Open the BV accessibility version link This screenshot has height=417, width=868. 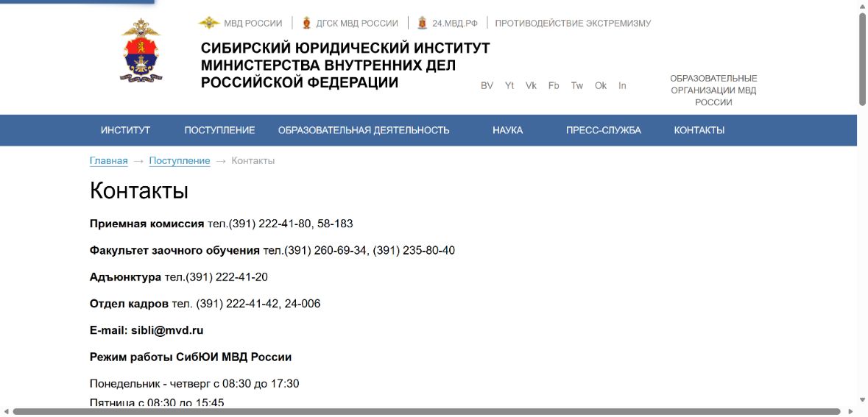(x=487, y=86)
